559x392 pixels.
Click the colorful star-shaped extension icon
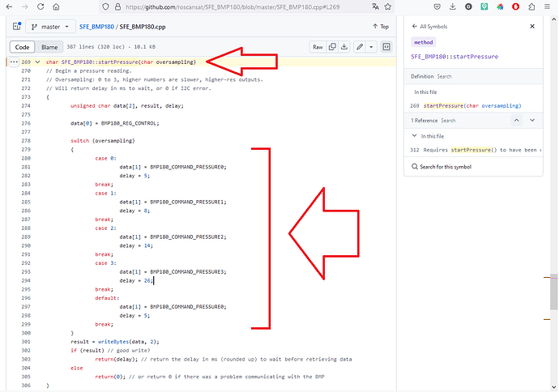[x=500, y=6]
